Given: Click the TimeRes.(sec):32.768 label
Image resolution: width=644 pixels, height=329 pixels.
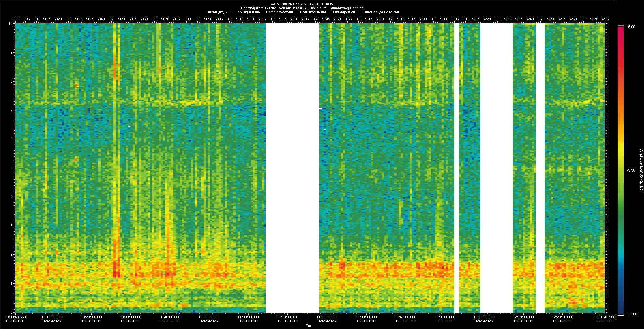Looking at the screenshot, I should (x=381, y=12).
